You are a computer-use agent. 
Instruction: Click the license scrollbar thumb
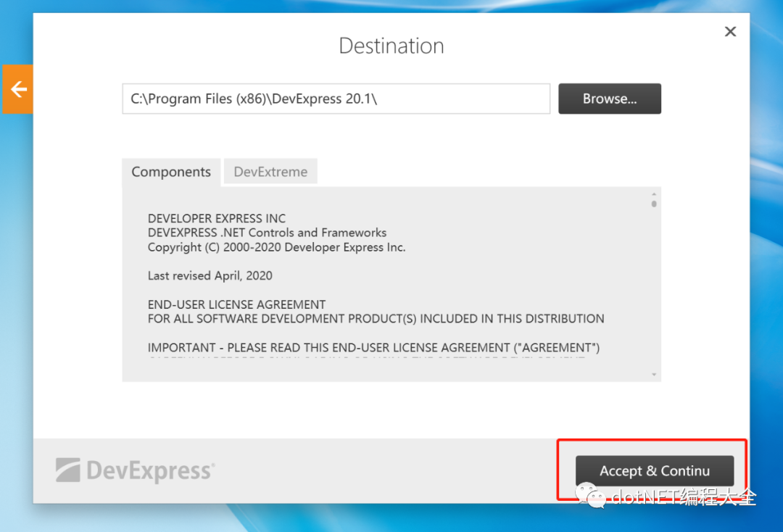(x=653, y=205)
